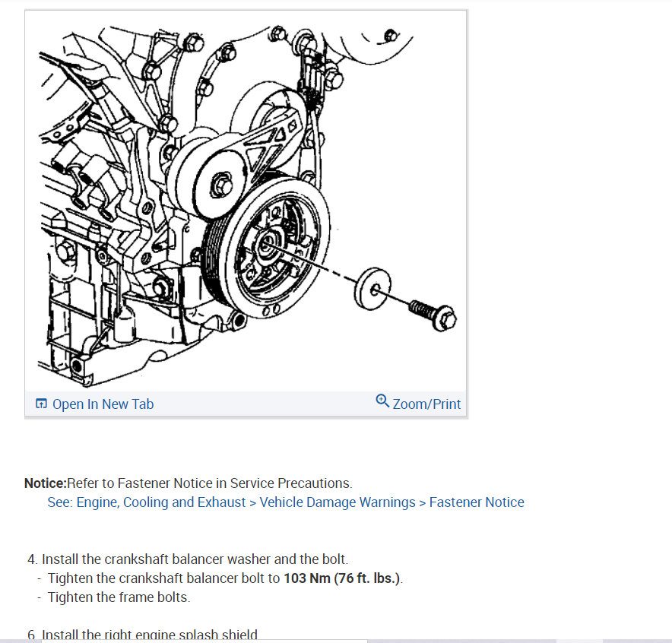Click the Tighten the frame bolts line
Viewport: 672px width, 643px height.
click(x=119, y=597)
